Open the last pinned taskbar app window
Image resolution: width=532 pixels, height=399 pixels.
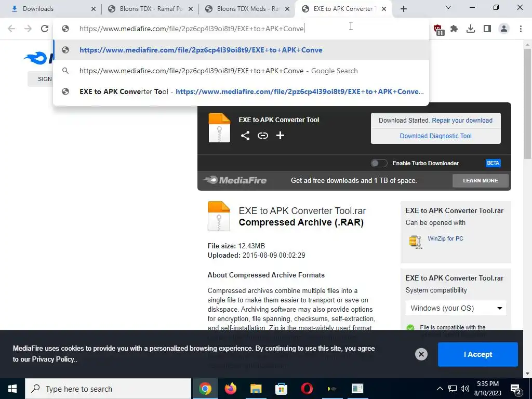click(357, 389)
